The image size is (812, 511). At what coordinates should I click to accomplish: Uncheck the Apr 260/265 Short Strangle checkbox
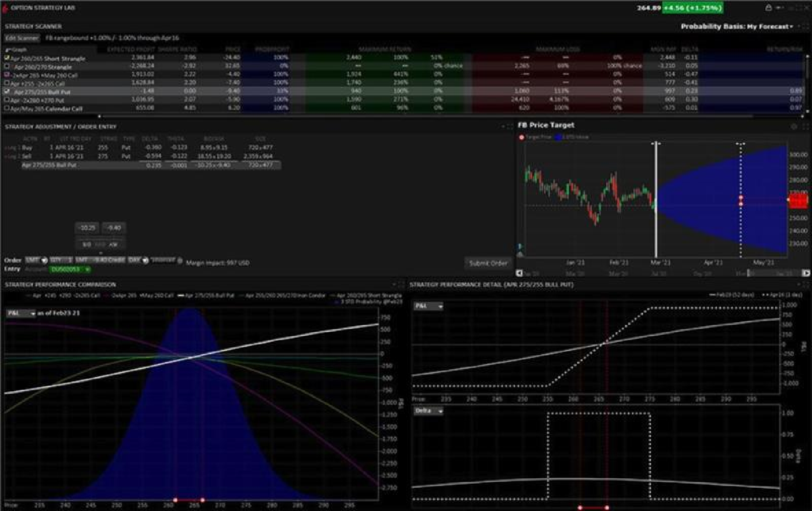(7, 58)
